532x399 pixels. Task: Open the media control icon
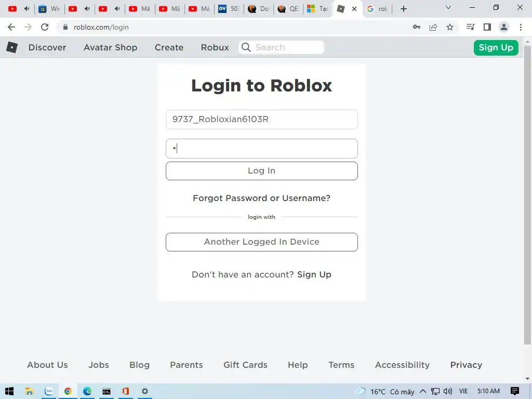[x=470, y=27]
